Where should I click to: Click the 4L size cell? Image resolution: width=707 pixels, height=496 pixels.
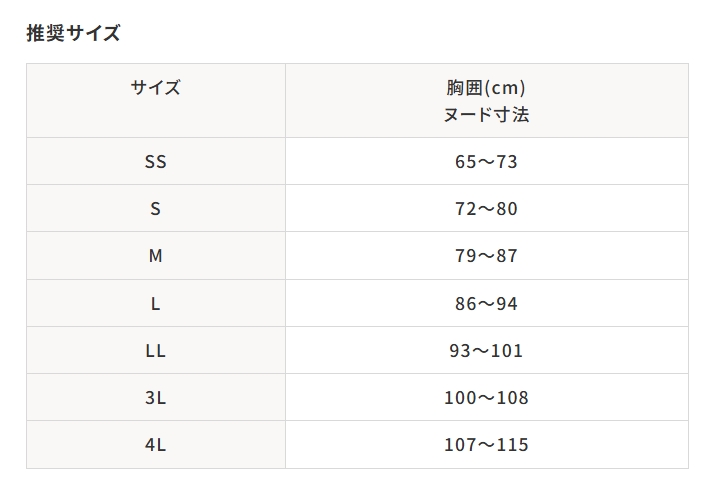pyautogui.click(x=156, y=445)
